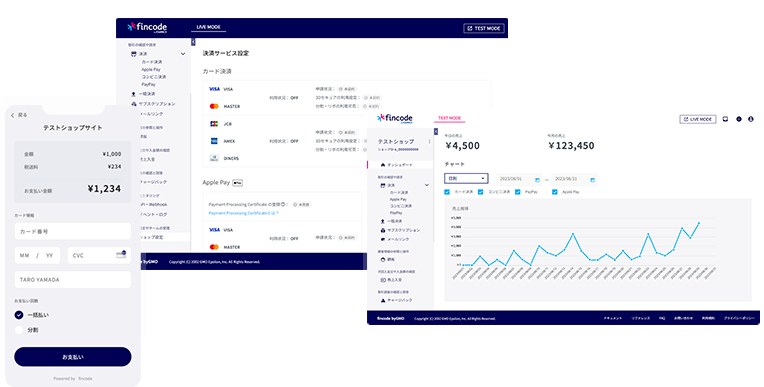Screen dimensions: 764x387
Task: Click the JCB card logo
Action: click(x=214, y=124)
